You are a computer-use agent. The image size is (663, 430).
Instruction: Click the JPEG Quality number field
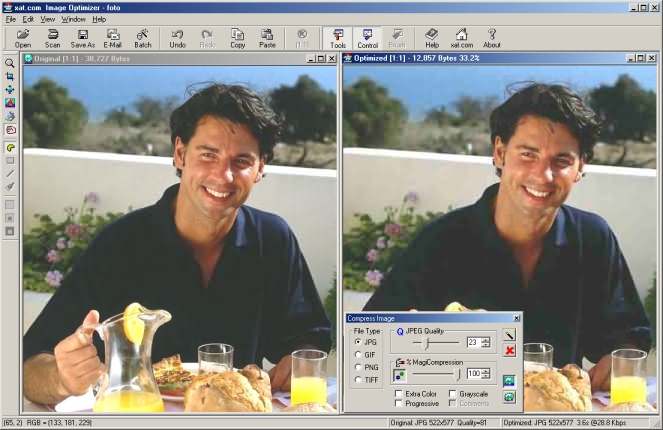click(473, 342)
